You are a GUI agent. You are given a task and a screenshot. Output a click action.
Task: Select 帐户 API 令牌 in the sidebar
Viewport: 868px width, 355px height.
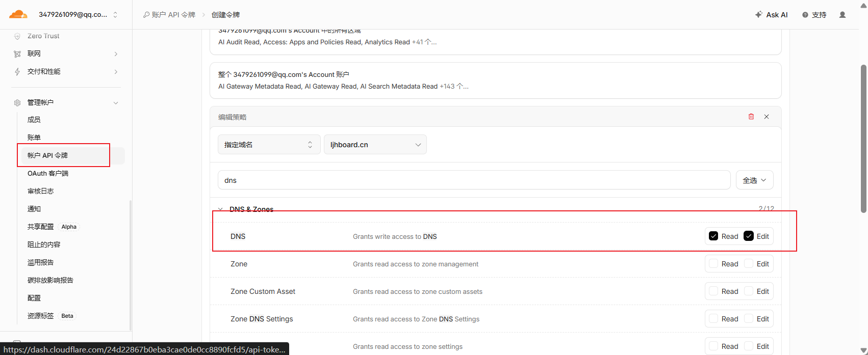click(47, 155)
